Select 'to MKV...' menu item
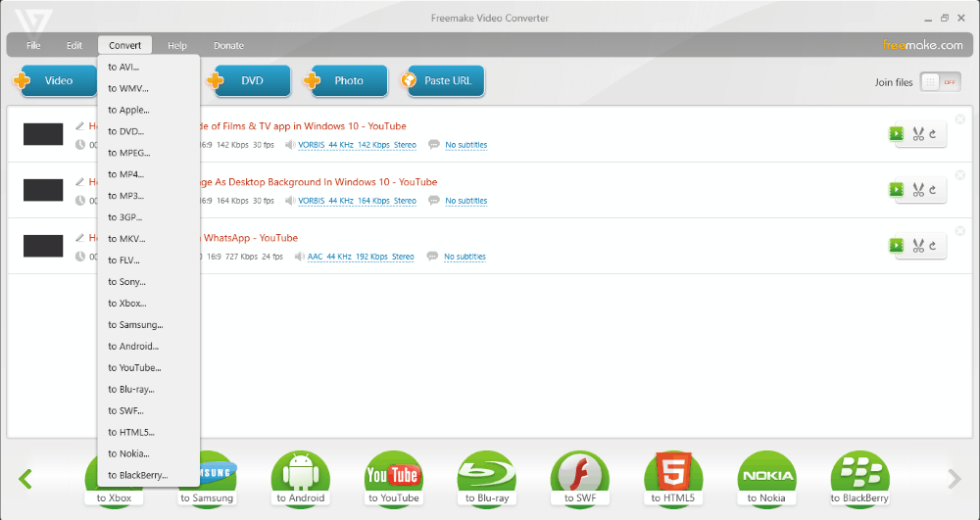980x520 pixels. tap(149, 239)
